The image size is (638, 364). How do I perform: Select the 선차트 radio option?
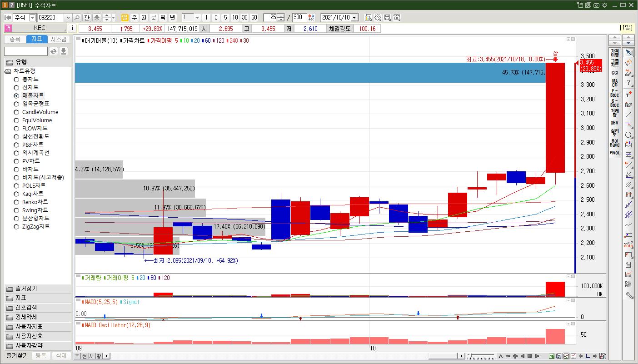coord(16,88)
